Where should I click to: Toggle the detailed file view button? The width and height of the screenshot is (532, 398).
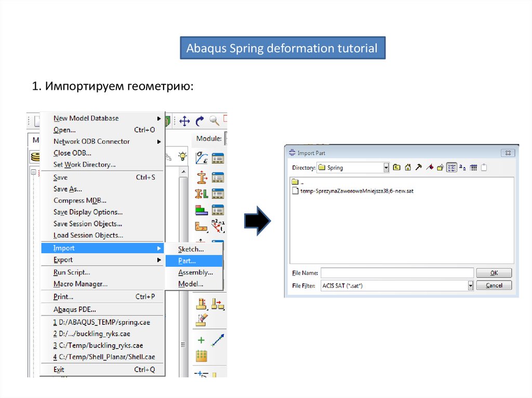click(473, 168)
